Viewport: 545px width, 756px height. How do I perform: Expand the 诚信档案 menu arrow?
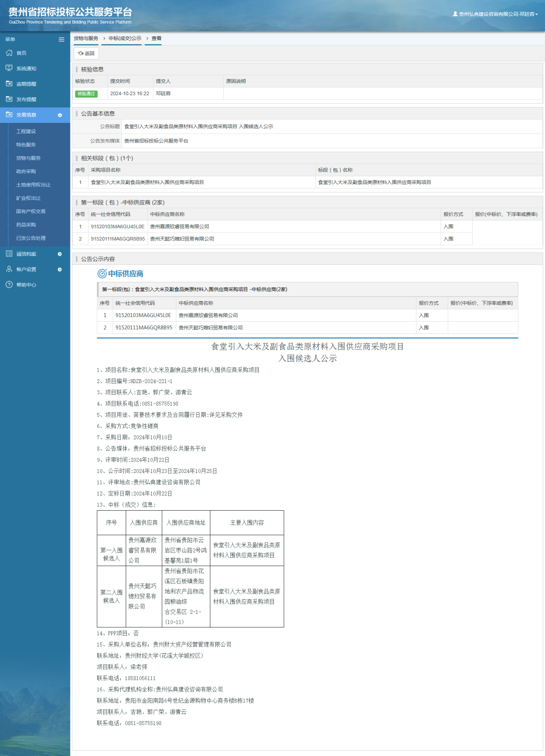(x=60, y=254)
